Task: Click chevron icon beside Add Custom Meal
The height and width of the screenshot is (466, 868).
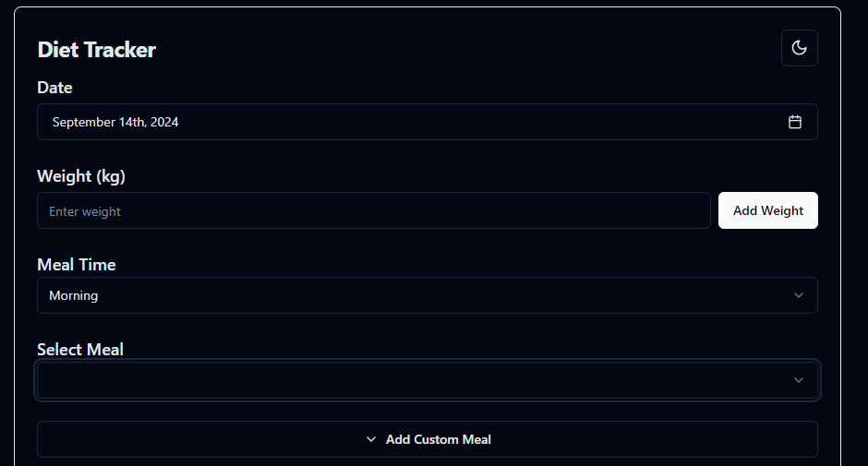Action: pyautogui.click(x=371, y=439)
